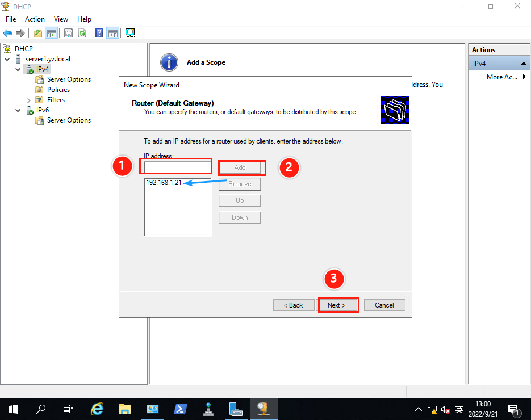Open the Help question mark toolbar icon
Viewport: 531px width, 420px height.
[x=99, y=33]
